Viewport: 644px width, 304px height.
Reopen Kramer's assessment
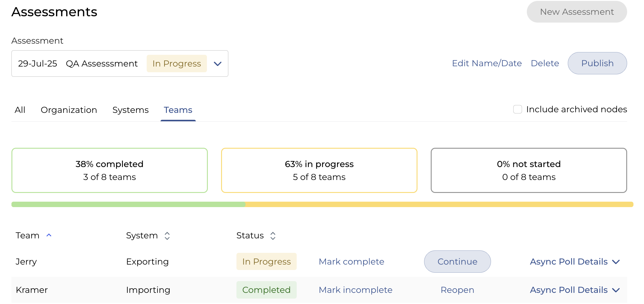457,290
